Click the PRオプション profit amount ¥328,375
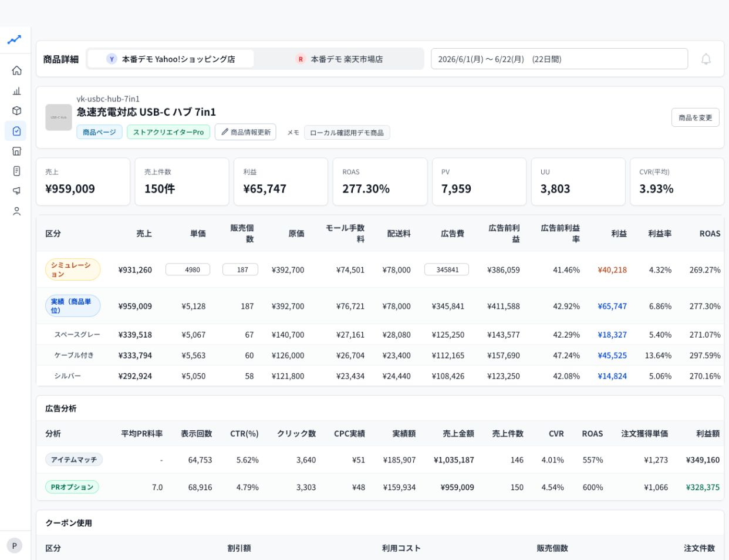The image size is (729, 560). click(x=703, y=487)
